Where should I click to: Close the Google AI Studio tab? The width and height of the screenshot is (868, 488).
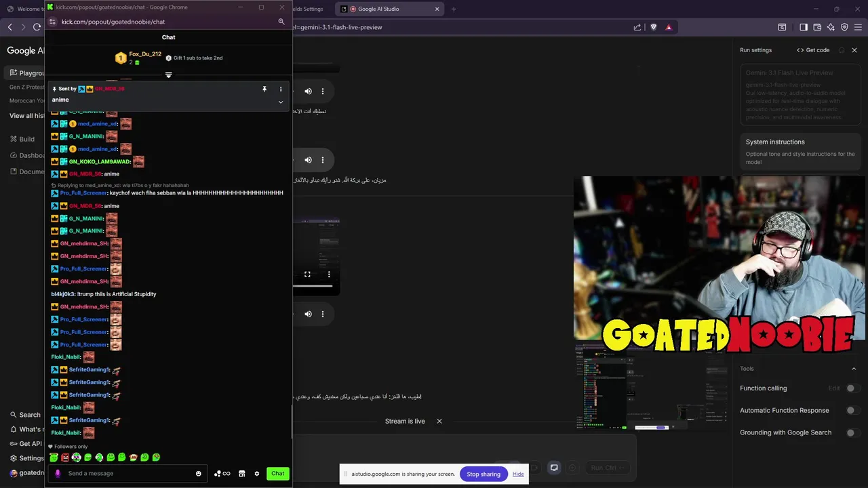(437, 9)
